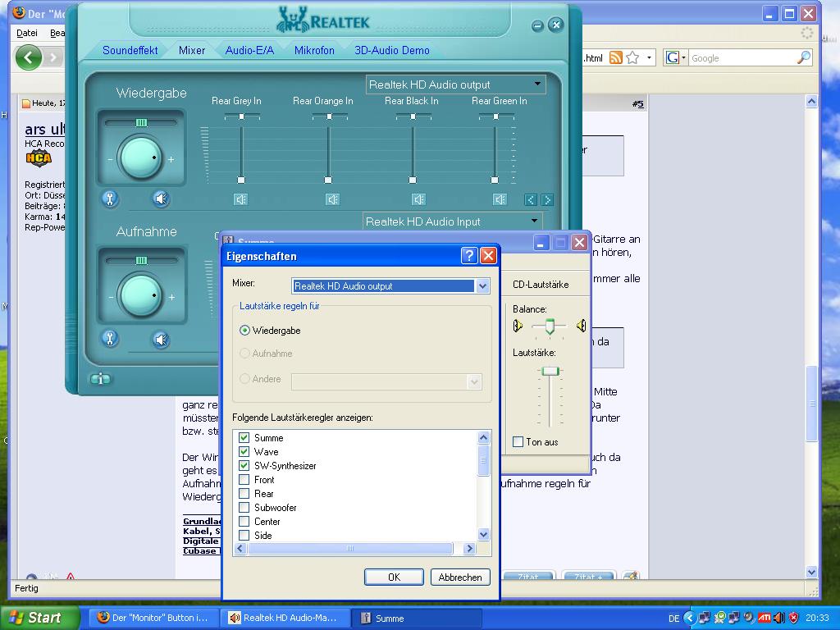Open the Google search engine dropdown
The image size is (840, 630).
tap(683, 57)
